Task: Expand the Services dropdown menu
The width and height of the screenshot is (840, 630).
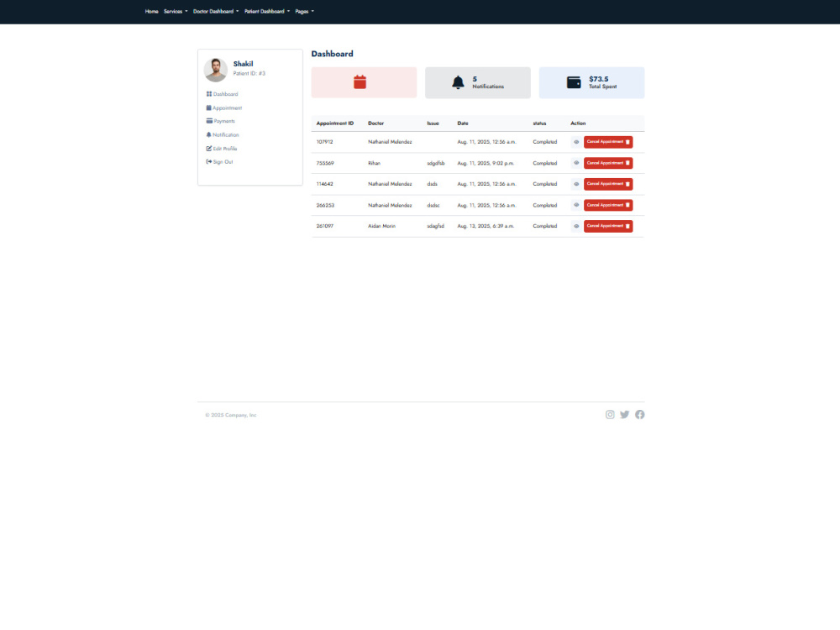Action: (176, 11)
